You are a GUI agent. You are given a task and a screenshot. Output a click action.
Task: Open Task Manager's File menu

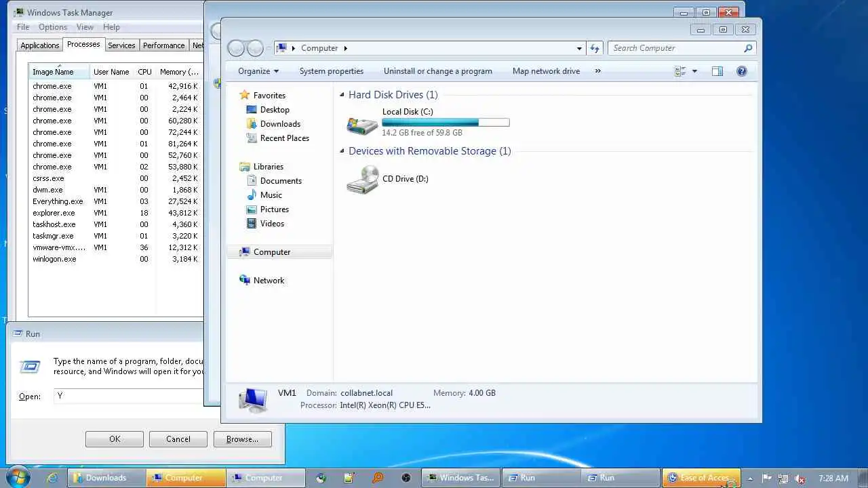coord(23,27)
